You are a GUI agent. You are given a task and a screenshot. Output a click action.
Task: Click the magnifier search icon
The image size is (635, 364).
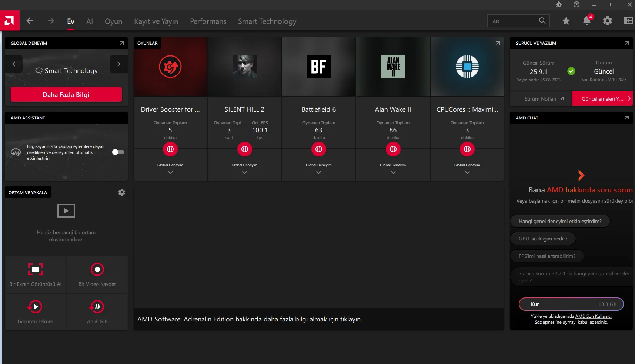coord(542,21)
